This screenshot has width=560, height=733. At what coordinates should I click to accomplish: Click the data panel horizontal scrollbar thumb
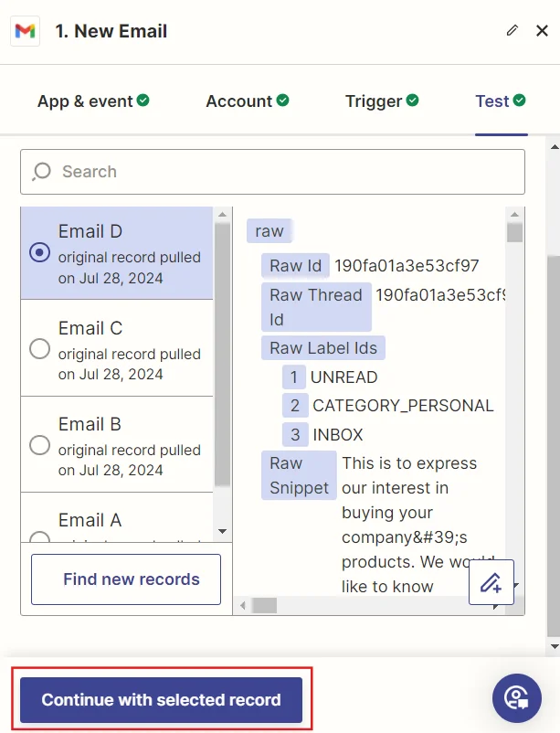265,605
